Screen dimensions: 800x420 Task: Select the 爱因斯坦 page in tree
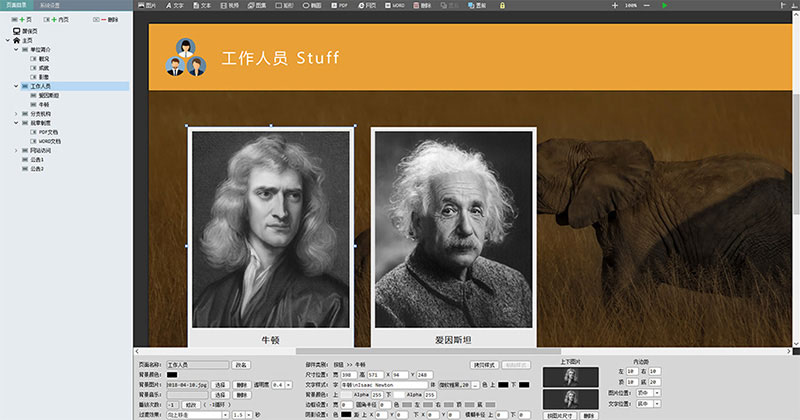pyautogui.click(x=48, y=96)
